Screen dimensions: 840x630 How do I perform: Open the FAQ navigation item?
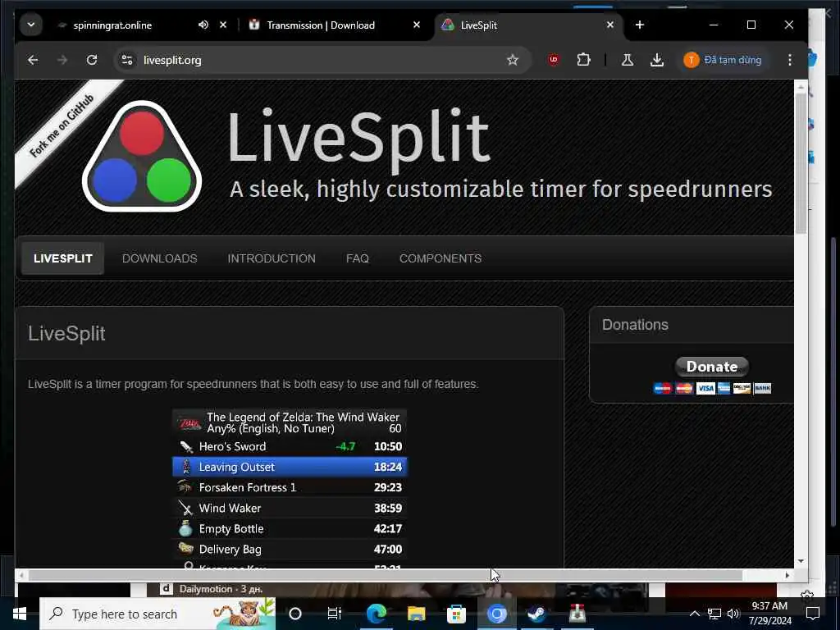358,258
